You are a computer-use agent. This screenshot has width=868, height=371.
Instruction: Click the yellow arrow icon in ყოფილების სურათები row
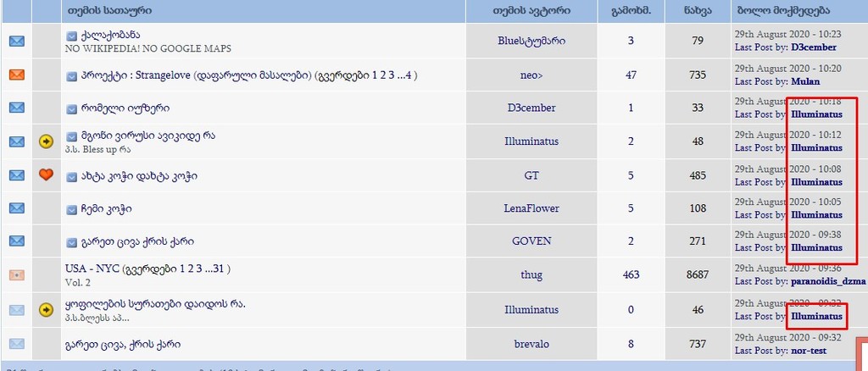pos(46,310)
